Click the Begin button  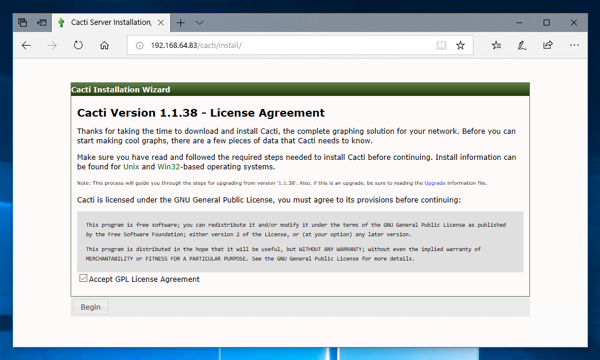(x=90, y=307)
